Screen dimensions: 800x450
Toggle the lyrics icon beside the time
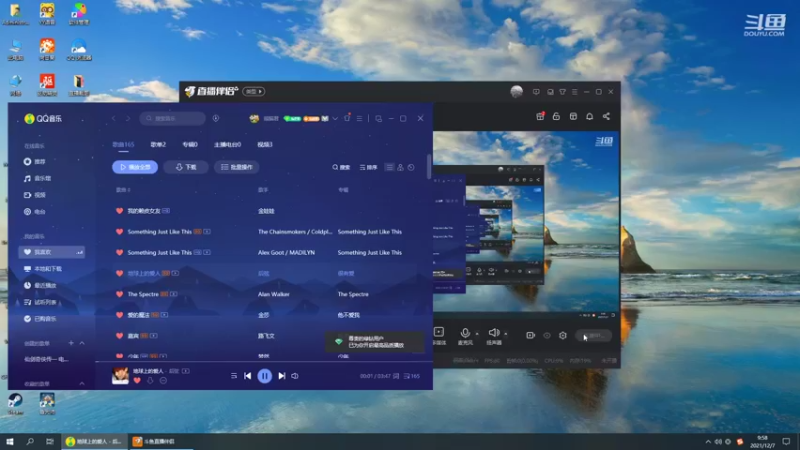pos(396,376)
